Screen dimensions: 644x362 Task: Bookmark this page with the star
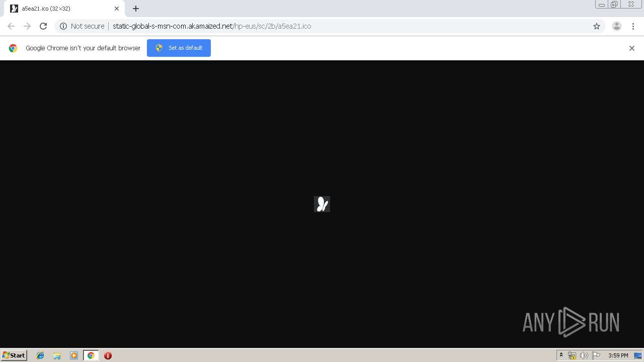pyautogui.click(x=597, y=26)
